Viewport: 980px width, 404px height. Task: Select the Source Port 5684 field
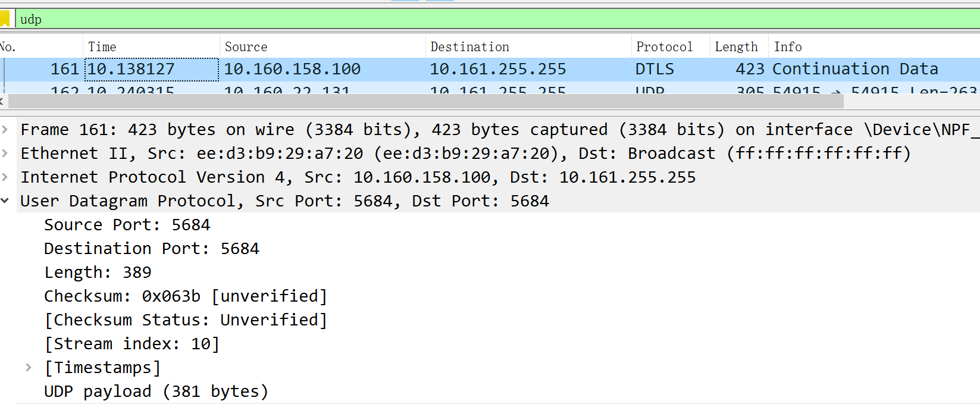tap(127, 224)
